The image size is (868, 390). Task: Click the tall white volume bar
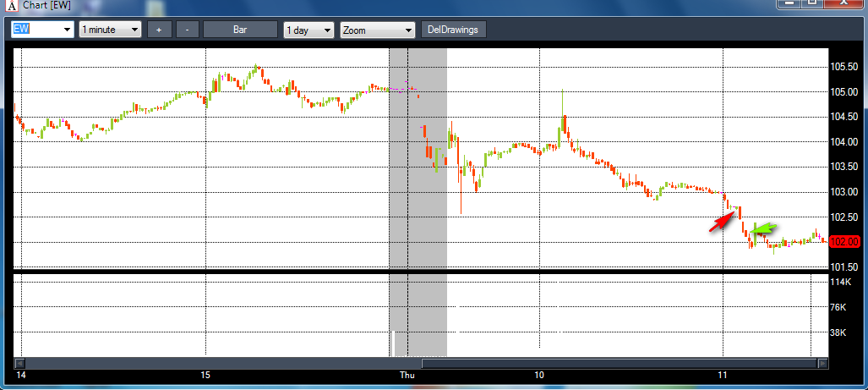[x=393, y=343]
